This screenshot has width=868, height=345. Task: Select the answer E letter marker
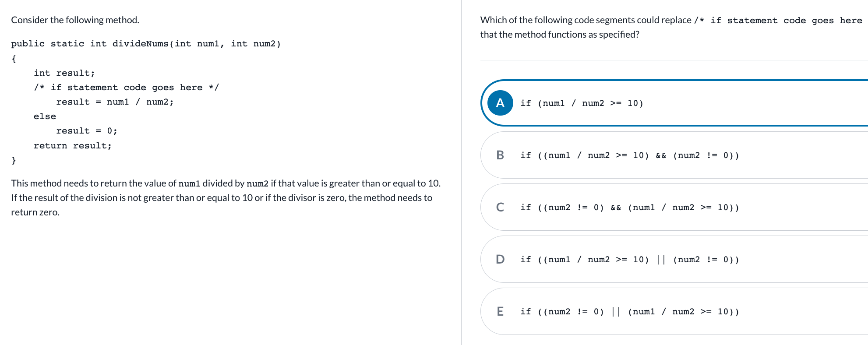coord(500,311)
